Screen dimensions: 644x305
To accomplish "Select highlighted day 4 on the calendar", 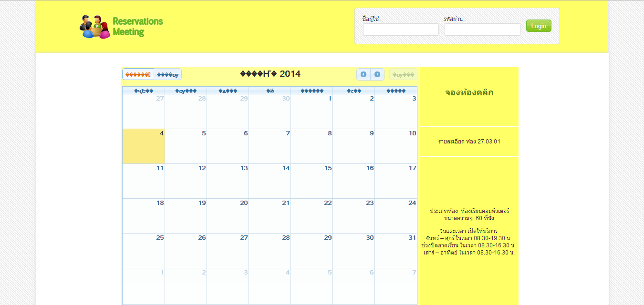I will pos(144,146).
